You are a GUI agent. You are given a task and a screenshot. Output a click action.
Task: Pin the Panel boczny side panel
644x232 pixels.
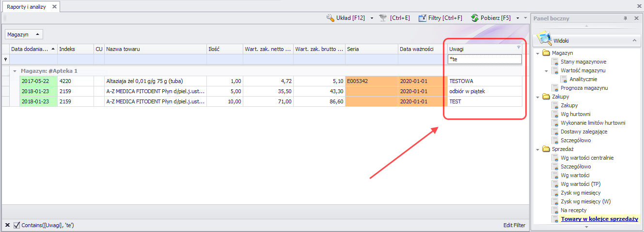click(x=625, y=18)
